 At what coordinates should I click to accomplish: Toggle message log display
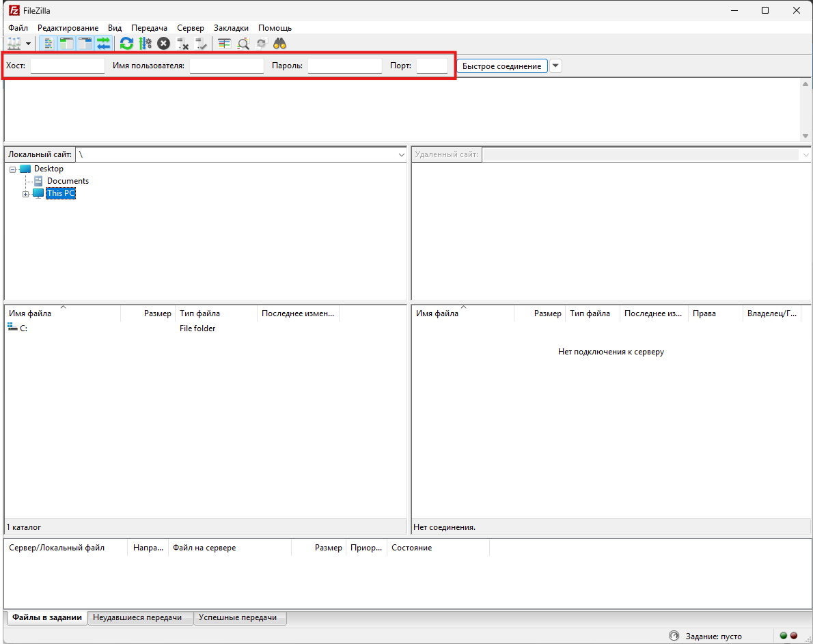[x=49, y=44]
